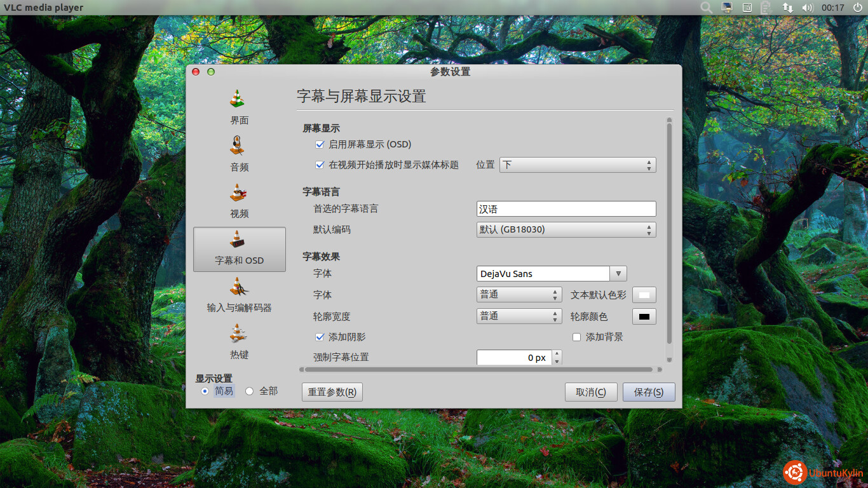Open the 界面 (Interface) settings cone icon
The height and width of the screenshot is (488, 868).
click(x=238, y=99)
